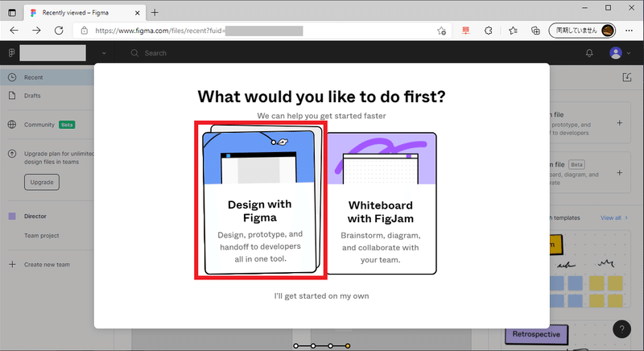644x351 pixels.
Task: Open the Favorites list icon
Action: pos(513,31)
